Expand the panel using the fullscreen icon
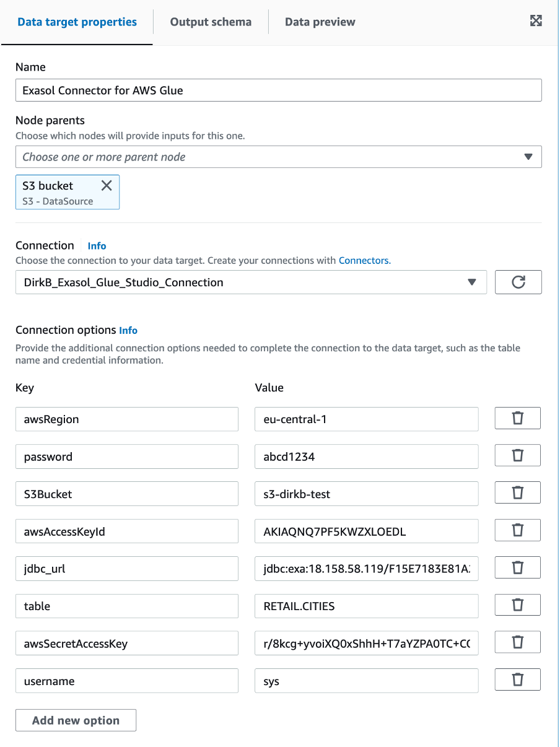560x747 pixels. coord(536,21)
